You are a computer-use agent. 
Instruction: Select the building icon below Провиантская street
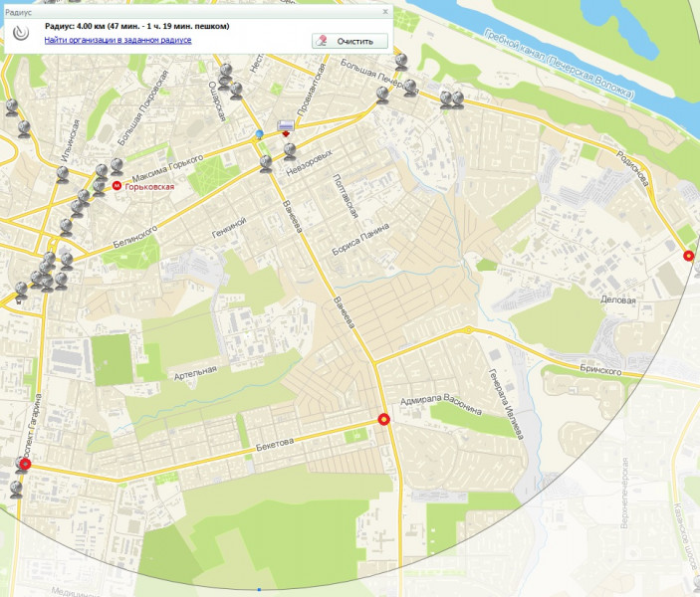[286, 126]
